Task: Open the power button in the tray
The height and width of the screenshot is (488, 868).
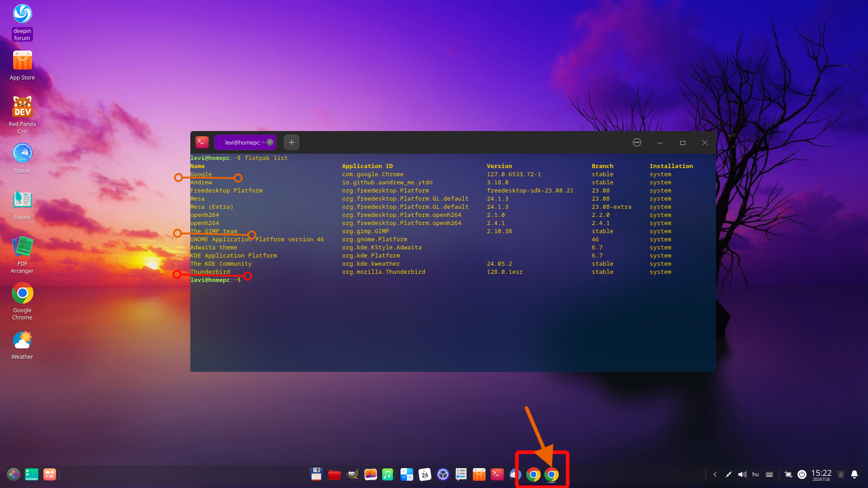Action: tap(802, 474)
